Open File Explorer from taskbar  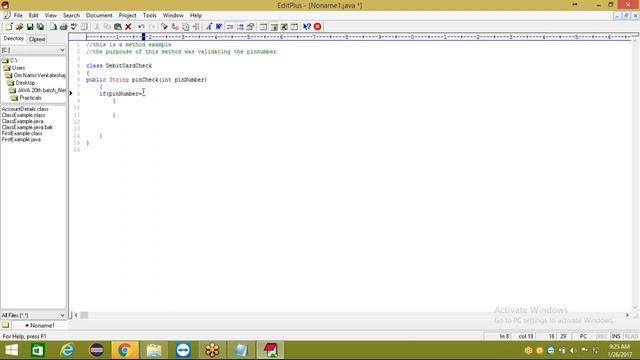tap(154, 350)
